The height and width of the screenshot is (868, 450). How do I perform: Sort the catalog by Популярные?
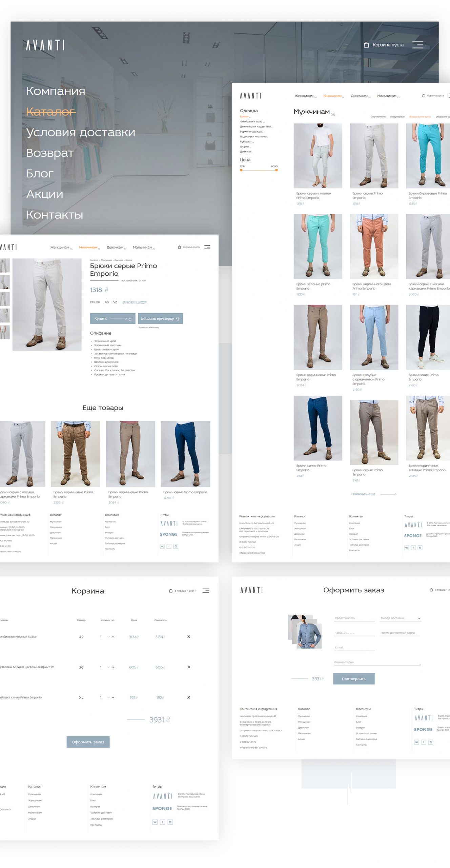click(397, 117)
